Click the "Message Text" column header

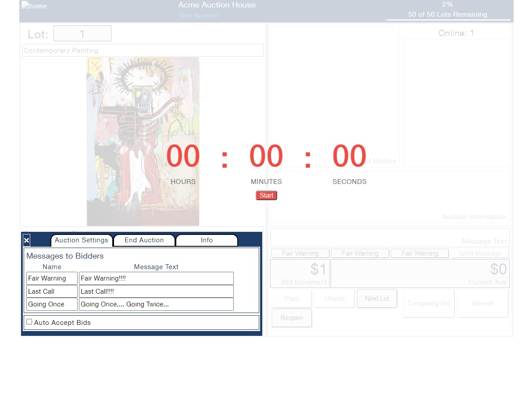(x=156, y=267)
